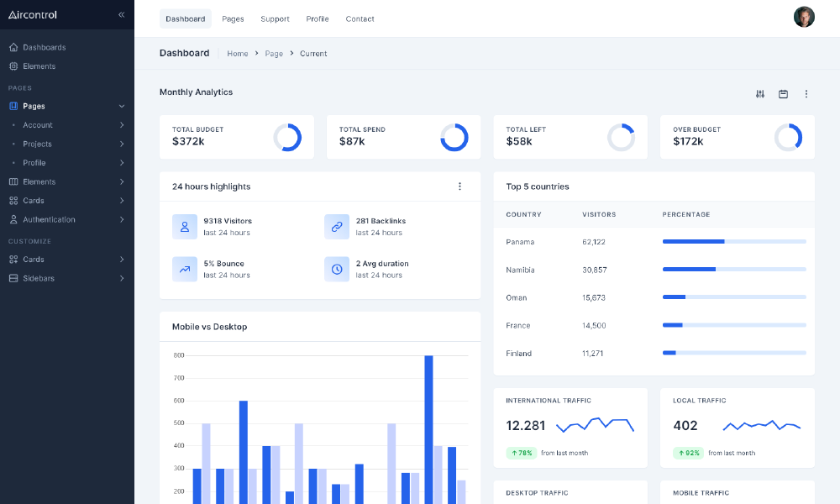Collapse the Pages menu in the sidebar
The width and height of the screenshot is (840, 504).
[x=122, y=106]
